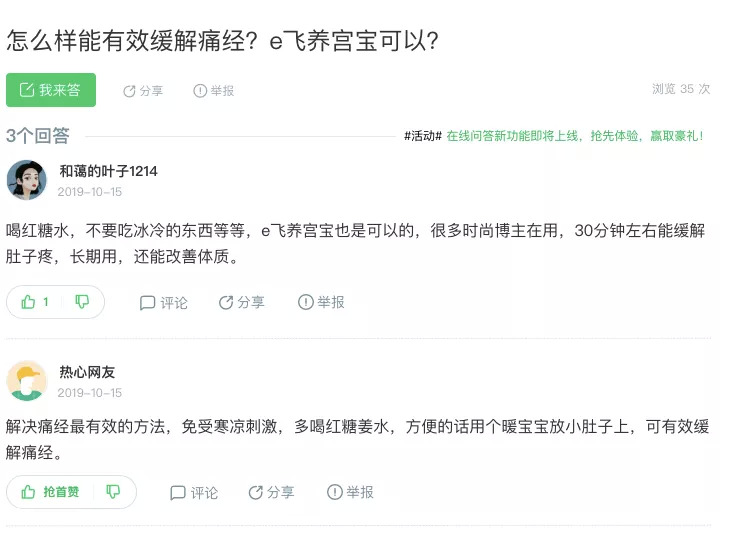Viewport: 731px width, 545px height.
Task: Share the answer by 和蔼的叶子1214
Action: point(241,302)
